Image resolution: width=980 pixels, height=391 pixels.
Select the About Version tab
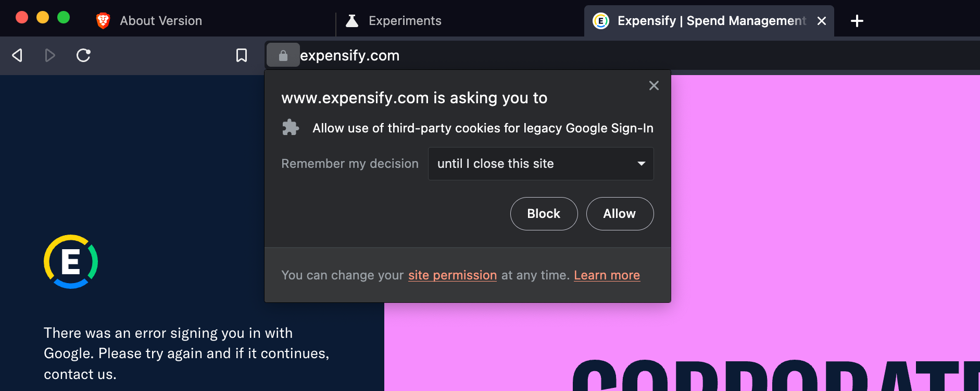click(161, 20)
